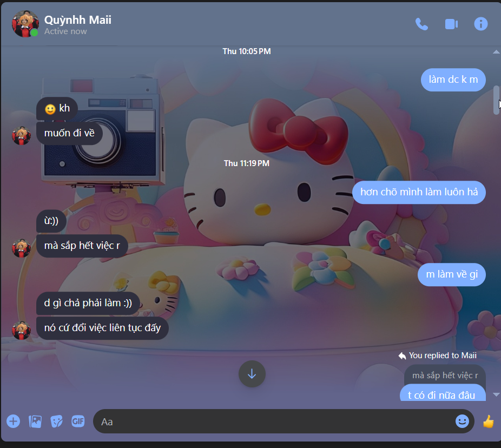Open more actions plus menu
Viewport: 501px width, 448px height.
click(x=13, y=421)
